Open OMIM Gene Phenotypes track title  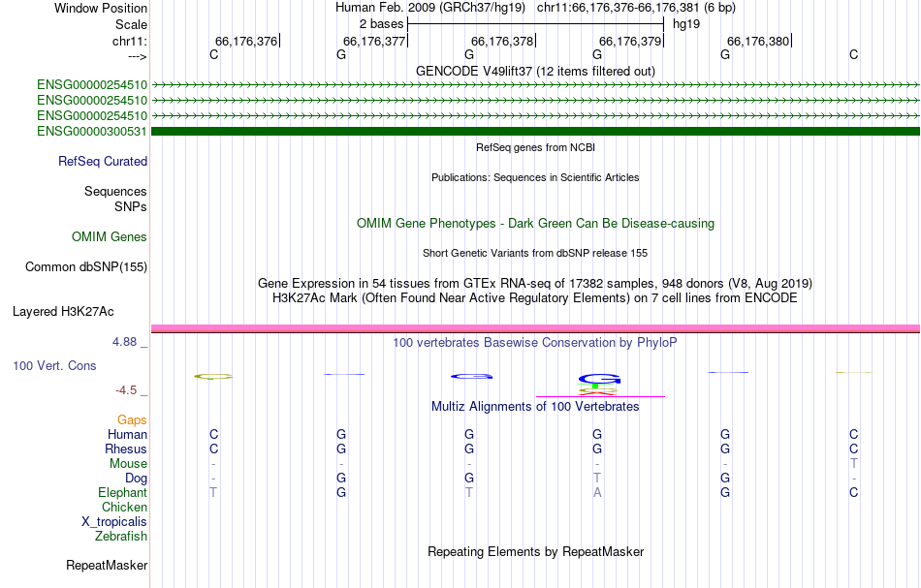coord(535,223)
